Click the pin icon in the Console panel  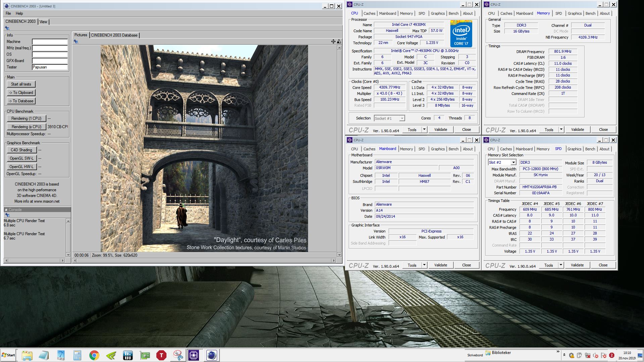(x=7, y=215)
